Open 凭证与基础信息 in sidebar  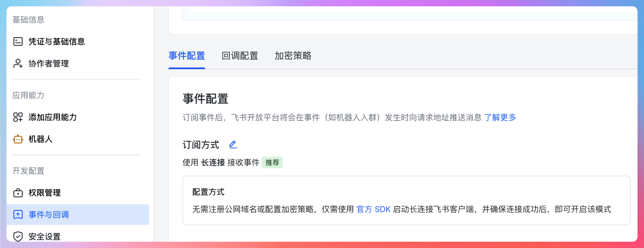[57, 41]
